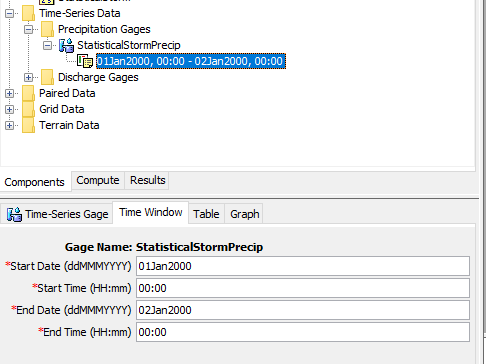Open the Time-Series Gage tab
This screenshot has height=364, width=486.
click(57, 214)
